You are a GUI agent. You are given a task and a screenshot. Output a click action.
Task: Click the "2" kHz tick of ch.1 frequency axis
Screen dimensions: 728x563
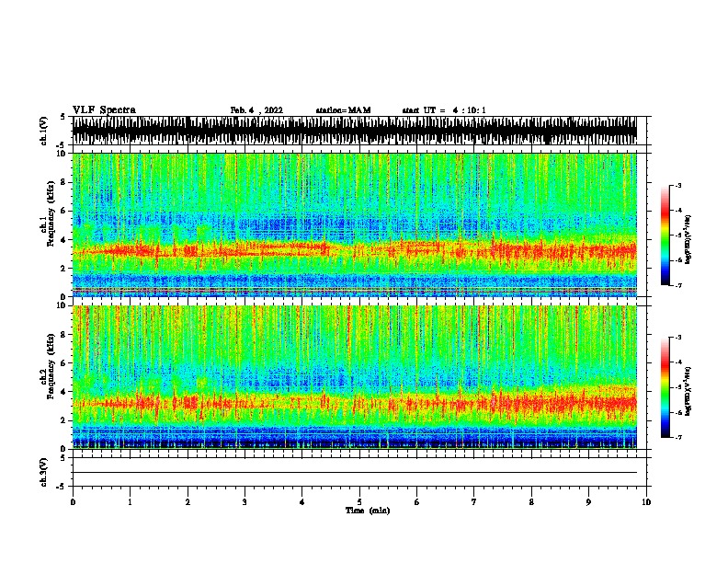coord(65,269)
